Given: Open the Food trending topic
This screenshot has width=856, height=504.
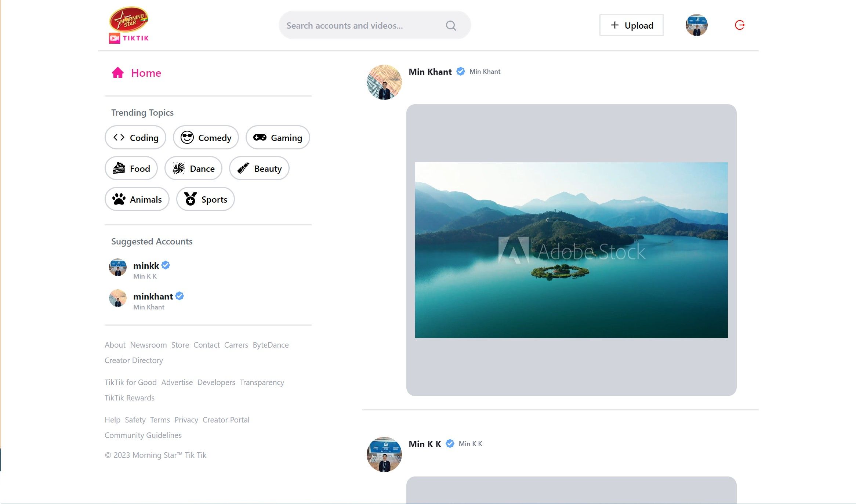Looking at the screenshot, I should pyautogui.click(x=131, y=168).
